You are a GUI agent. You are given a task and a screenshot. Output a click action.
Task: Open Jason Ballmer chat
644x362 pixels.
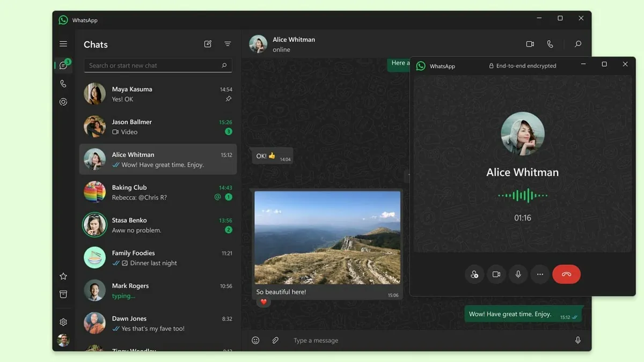(158, 127)
